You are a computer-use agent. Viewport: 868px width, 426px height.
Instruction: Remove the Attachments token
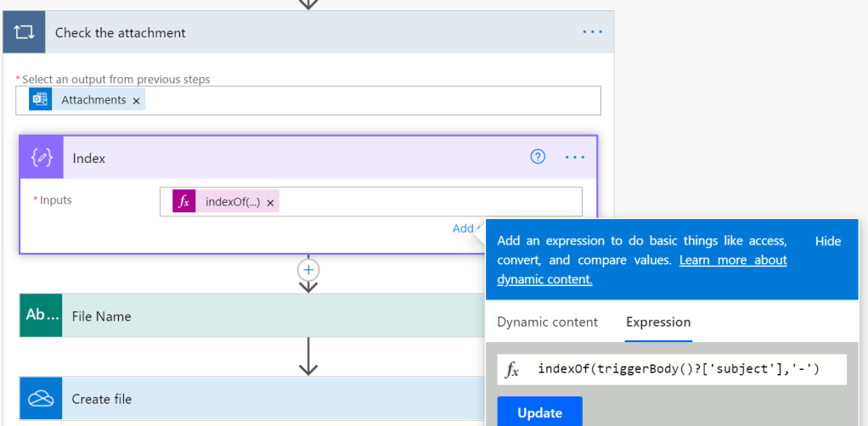[136, 100]
